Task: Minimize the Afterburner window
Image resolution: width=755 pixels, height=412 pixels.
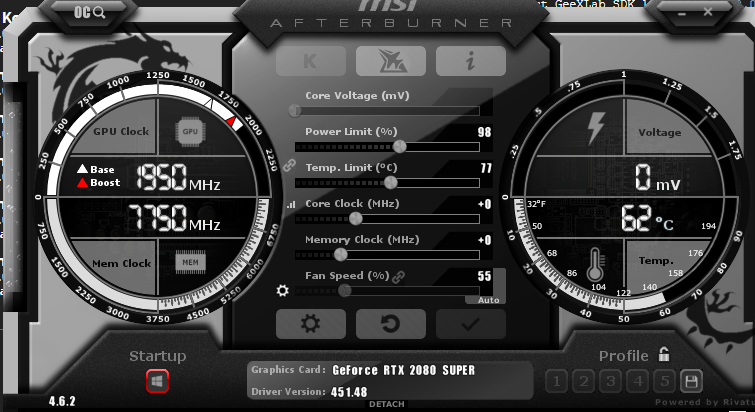Action: pyautogui.click(x=681, y=13)
